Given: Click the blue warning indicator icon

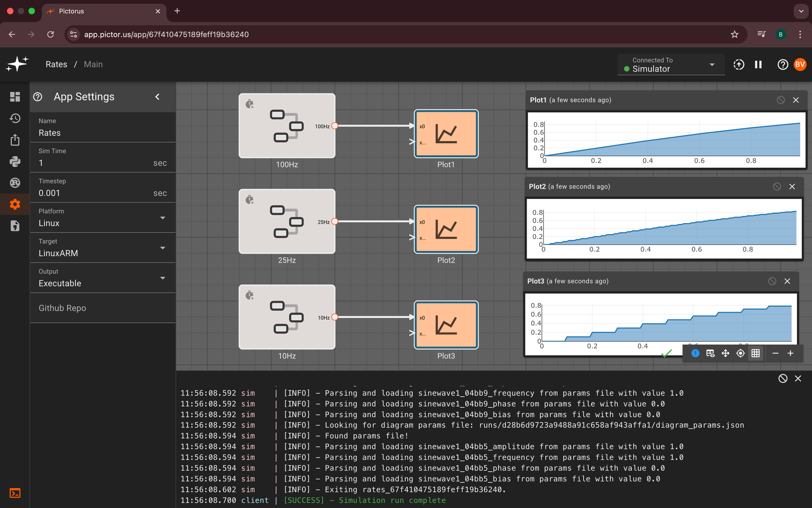Looking at the screenshot, I should point(695,354).
